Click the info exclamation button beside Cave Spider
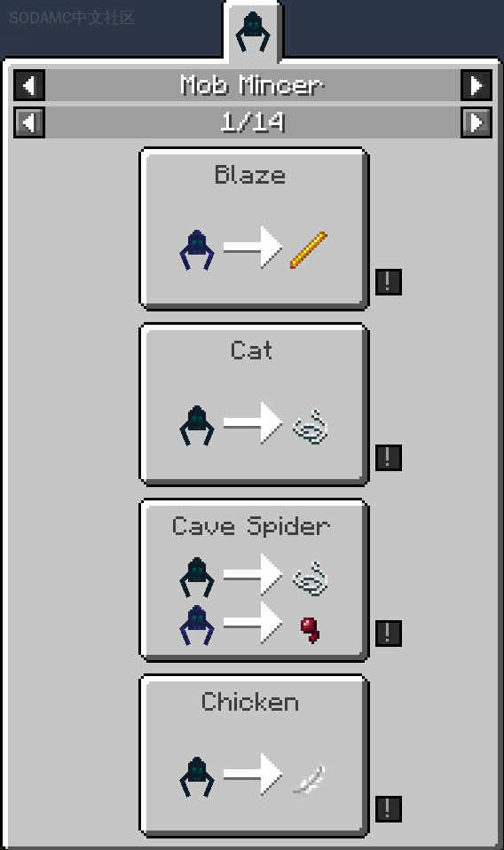The image size is (504, 850). [389, 634]
